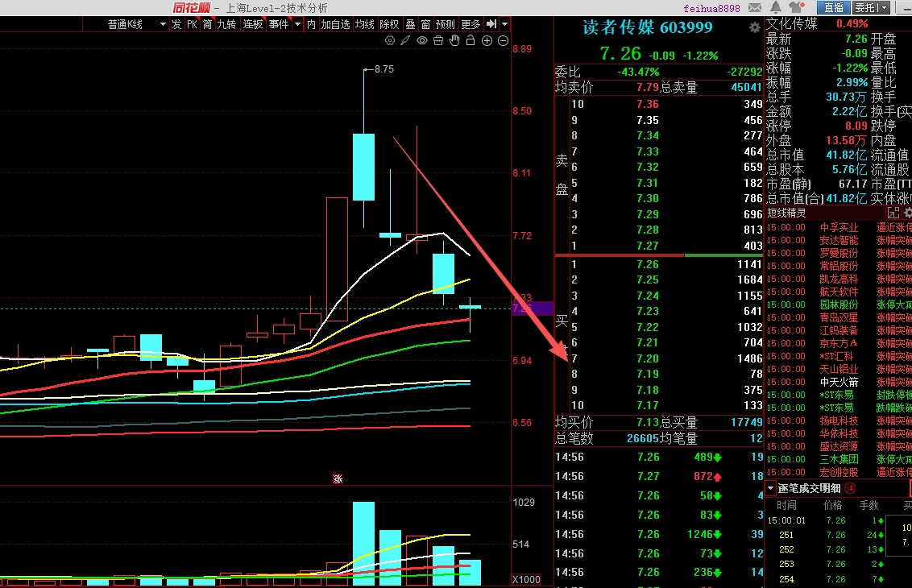Open 京东方A in the 短线精灵 list
Viewport: 912px width, 588px height.
[839, 343]
